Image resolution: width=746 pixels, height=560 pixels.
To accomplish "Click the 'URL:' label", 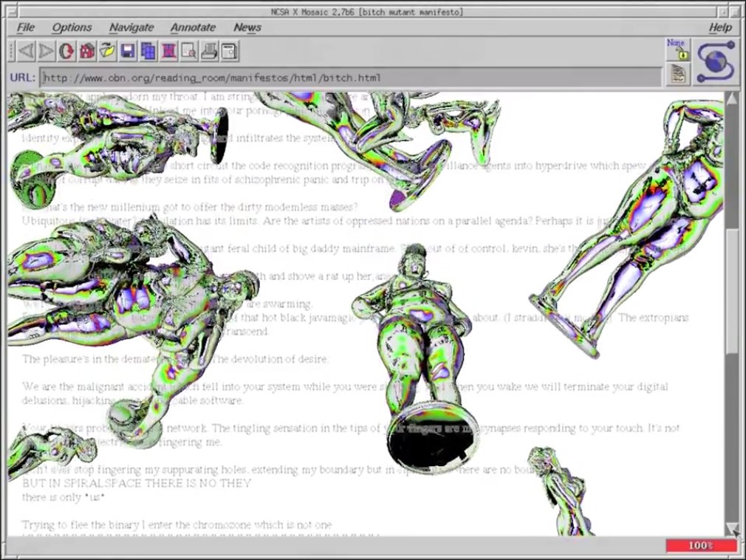I will coord(23,77).
